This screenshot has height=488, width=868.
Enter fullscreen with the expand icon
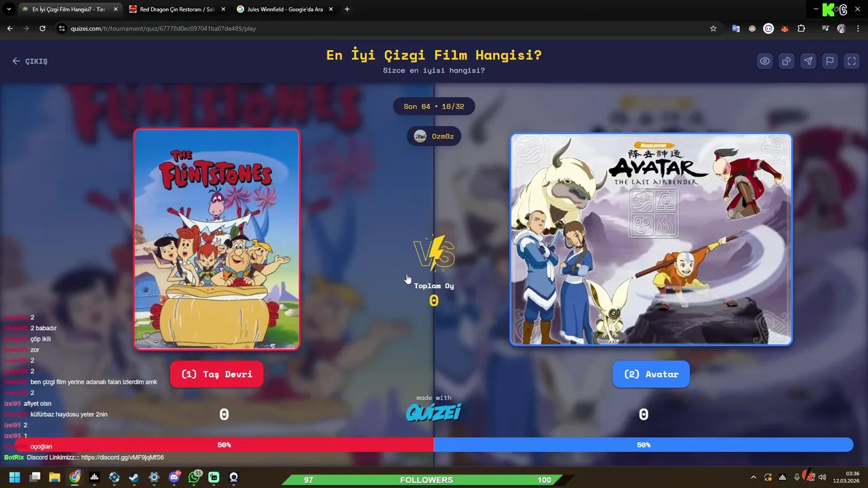(x=852, y=61)
